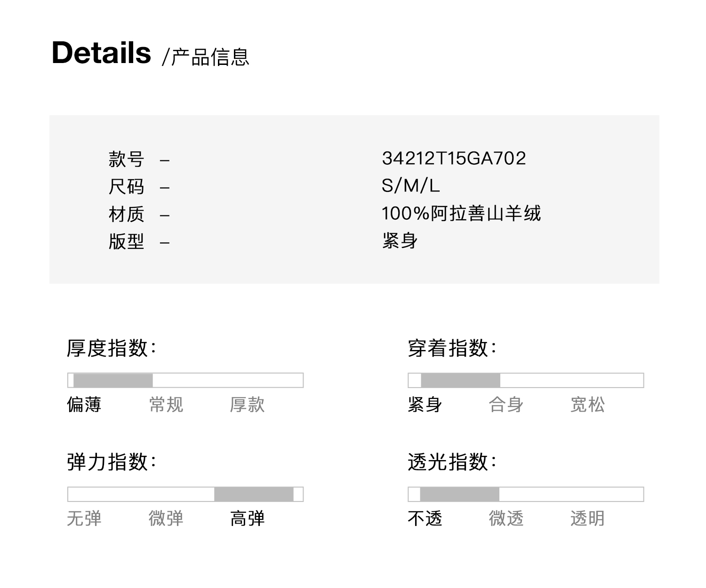Choose the 宽松 fit label

(587, 405)
